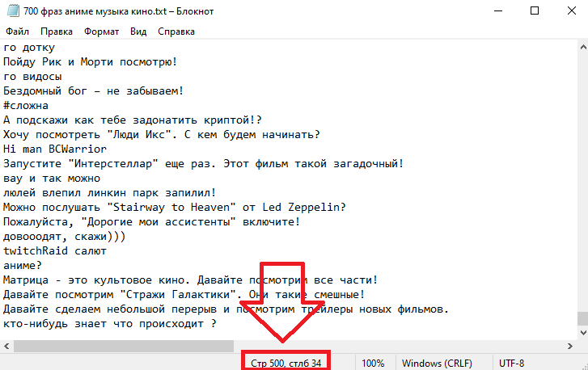Maximize the Notepad window
588x370 pixels.
click(535, 11)
